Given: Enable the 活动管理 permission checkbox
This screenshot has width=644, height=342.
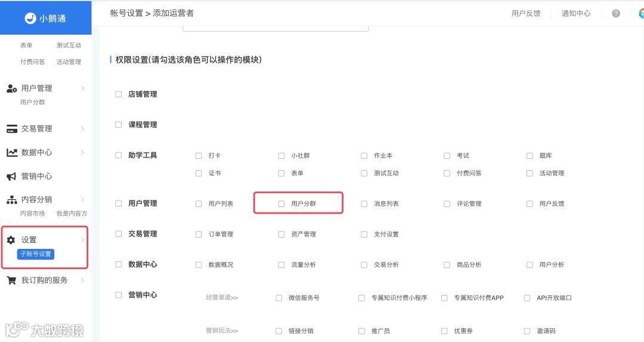Looking at the screenshot, I should pyautogui.click(x=530, y=174).
